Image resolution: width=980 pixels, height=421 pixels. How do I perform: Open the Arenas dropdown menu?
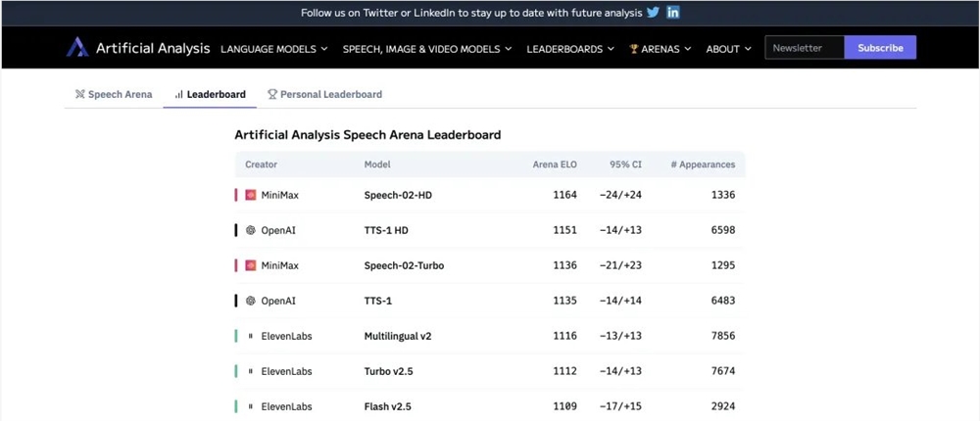661,48
